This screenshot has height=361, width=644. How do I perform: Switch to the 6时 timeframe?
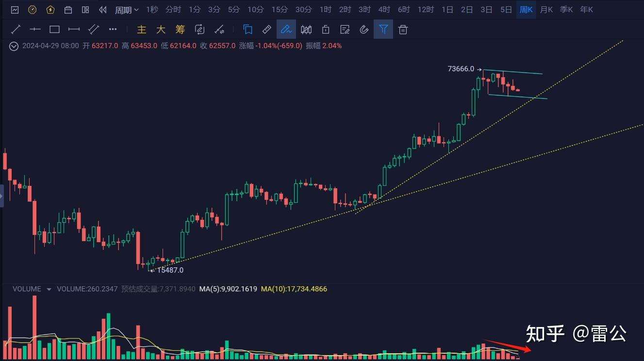tap(404, 10)
